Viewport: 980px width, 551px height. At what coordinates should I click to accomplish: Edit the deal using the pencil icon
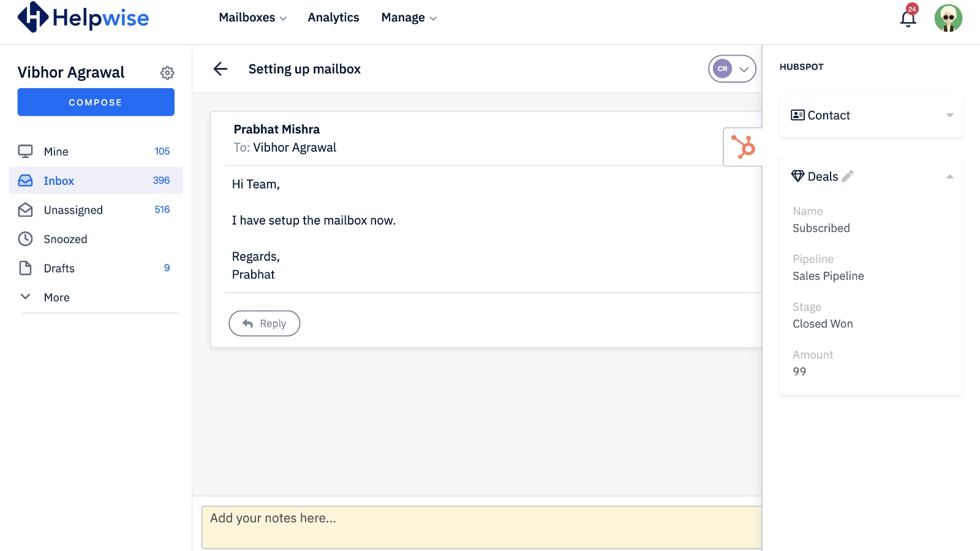848,176
